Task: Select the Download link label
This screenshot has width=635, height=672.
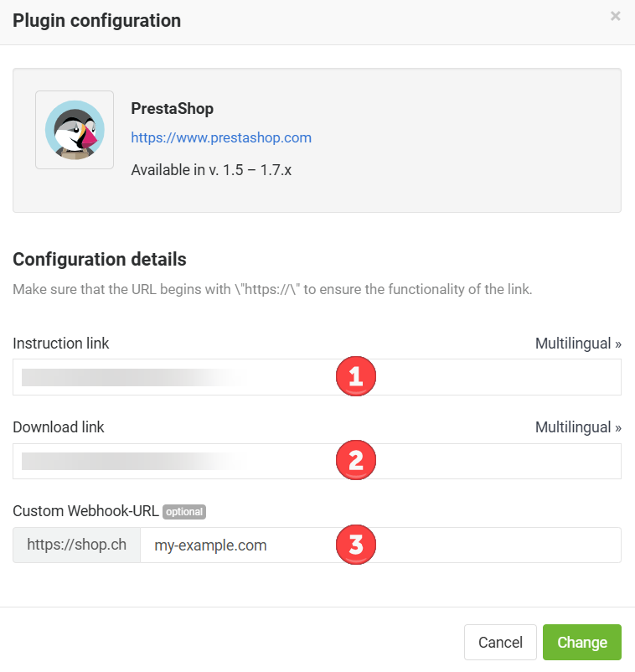Action: pyautogui.click(x=59, y=427)
